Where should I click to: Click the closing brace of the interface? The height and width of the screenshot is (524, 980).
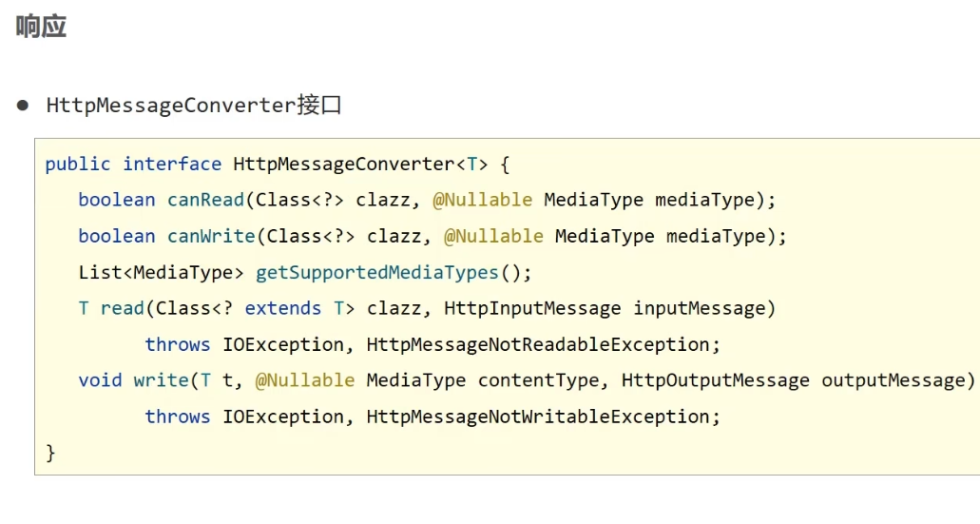coord(50,453)
